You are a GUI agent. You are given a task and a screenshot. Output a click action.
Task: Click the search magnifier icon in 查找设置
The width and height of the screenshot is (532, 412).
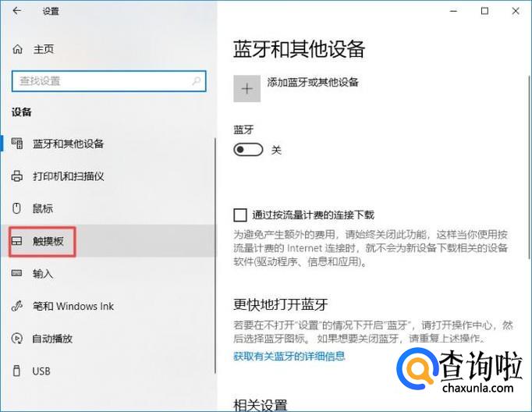(x=196, y=81)
